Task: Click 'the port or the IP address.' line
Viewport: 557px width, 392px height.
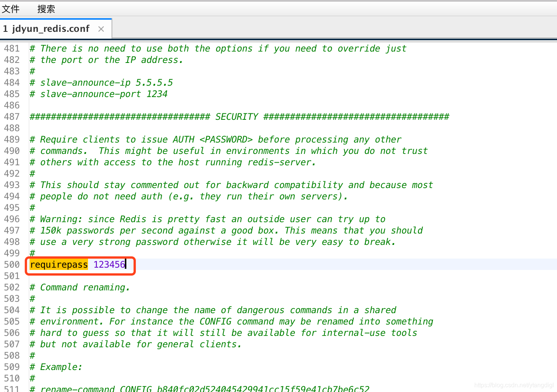Action: [x=106, y=60]
